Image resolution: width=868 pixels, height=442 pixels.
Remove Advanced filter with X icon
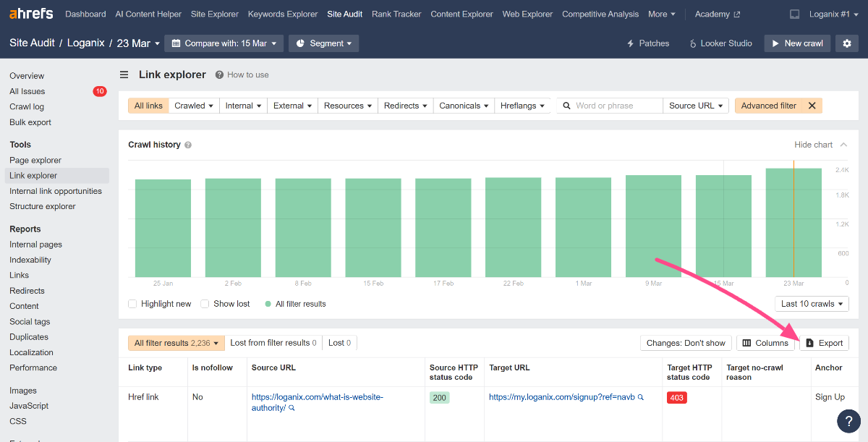pos(812,106)
